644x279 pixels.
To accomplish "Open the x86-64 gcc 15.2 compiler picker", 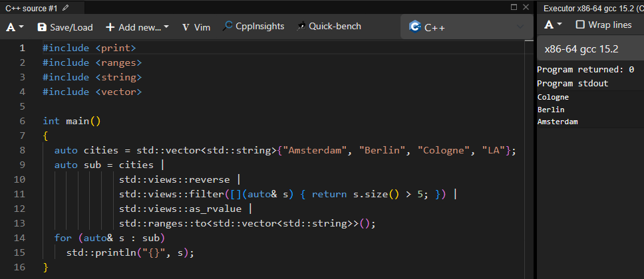I will (x=590, y=49).
